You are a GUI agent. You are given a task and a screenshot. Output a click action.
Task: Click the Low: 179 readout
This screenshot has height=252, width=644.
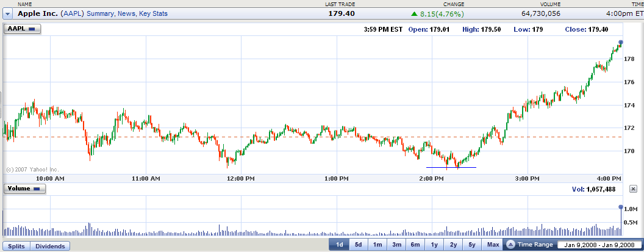(528, 30)
